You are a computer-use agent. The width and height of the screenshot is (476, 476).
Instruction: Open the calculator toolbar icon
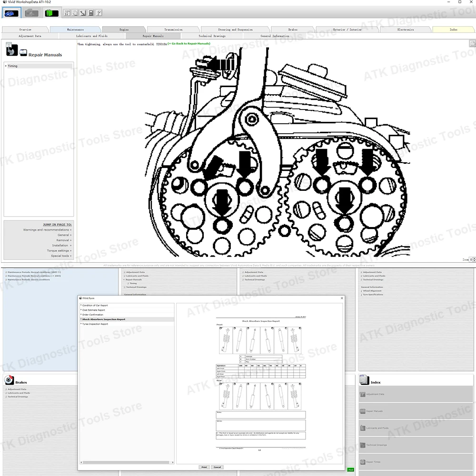91,13
